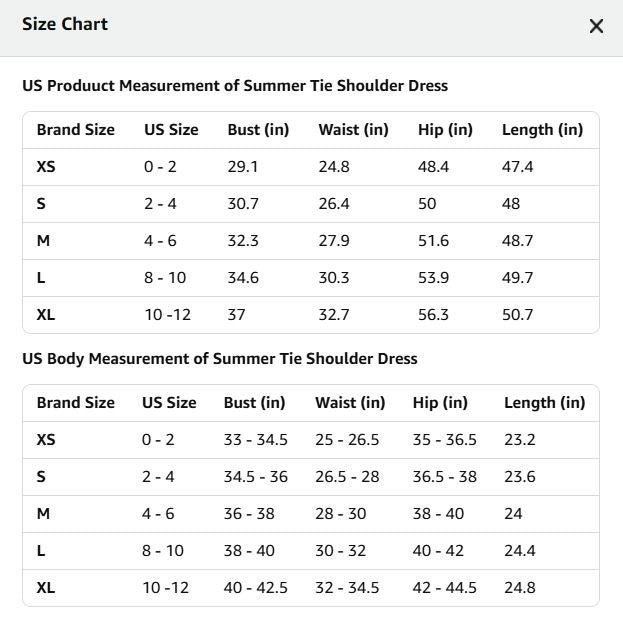Viewport: 623px width, 641px height.
Task: Click XS row in product measurement table
Action: click(x=311, y=167)
